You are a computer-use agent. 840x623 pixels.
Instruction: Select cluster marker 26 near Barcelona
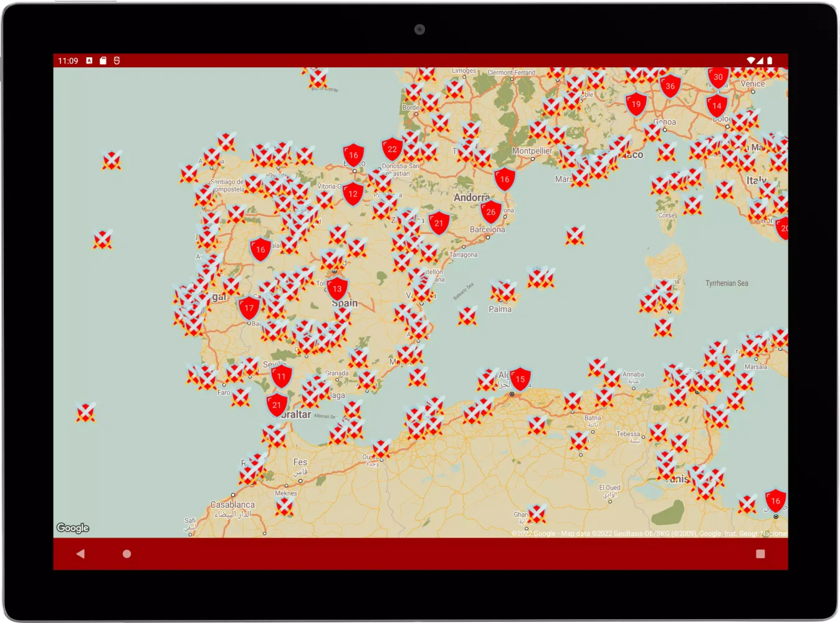pos(490,212)
